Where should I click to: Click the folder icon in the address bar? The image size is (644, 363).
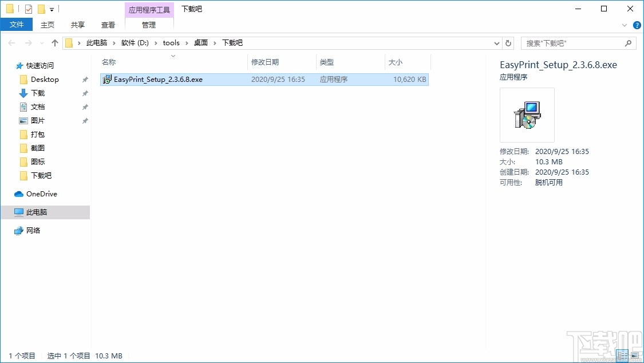[68, 42]
